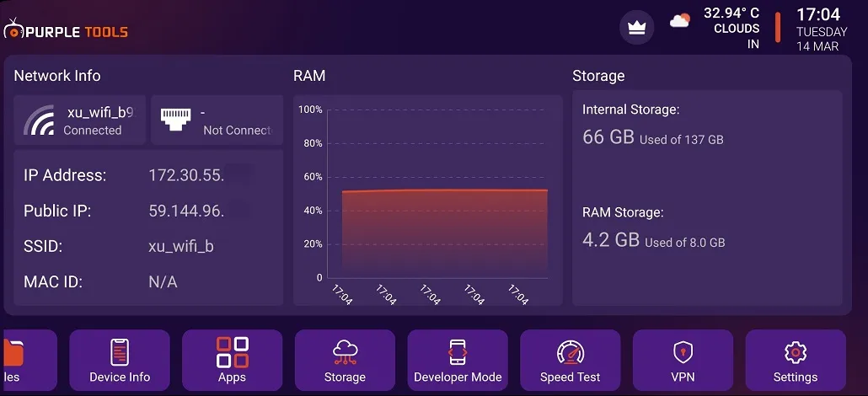Click the 4.2 GB RAM storage value

611,239
